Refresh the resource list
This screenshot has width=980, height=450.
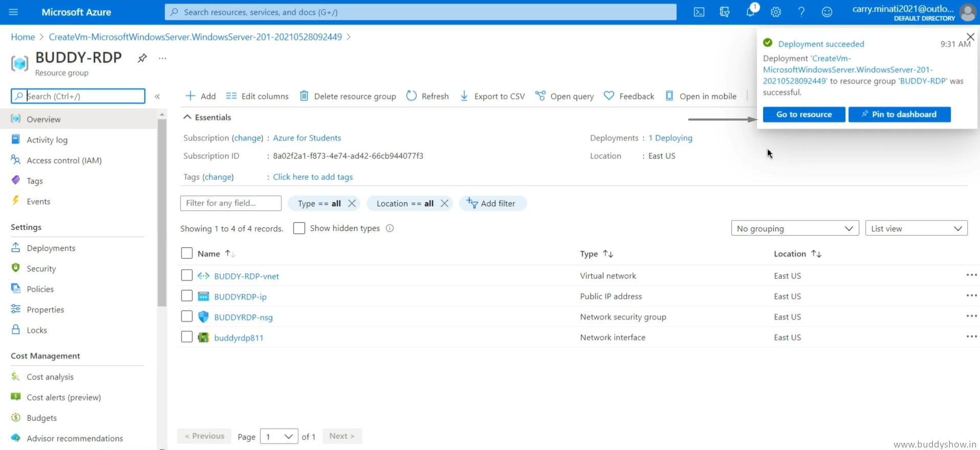point(427,96)
